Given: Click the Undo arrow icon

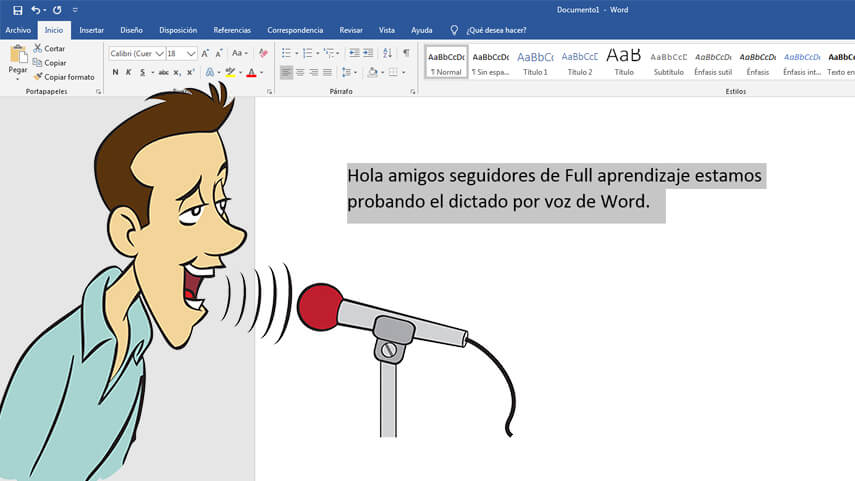Looking at the screenshot, I should coord(35,10).
